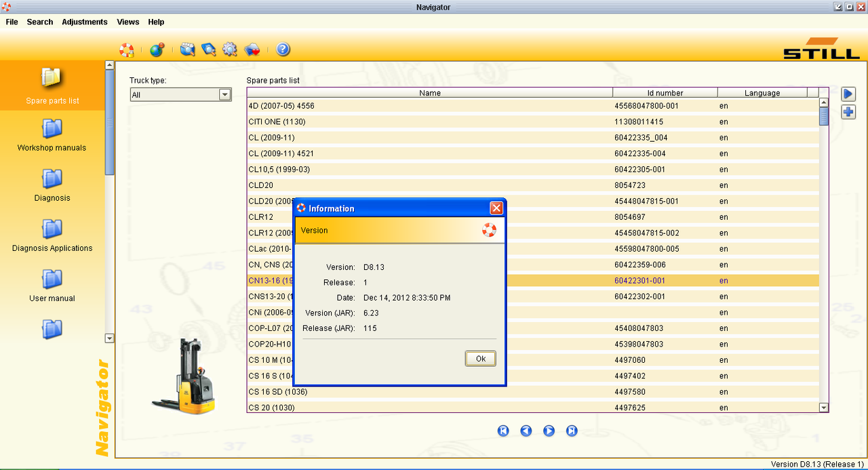Click the blue play arrow beside list
868x470 pixels.
click(x=848, y=94)
